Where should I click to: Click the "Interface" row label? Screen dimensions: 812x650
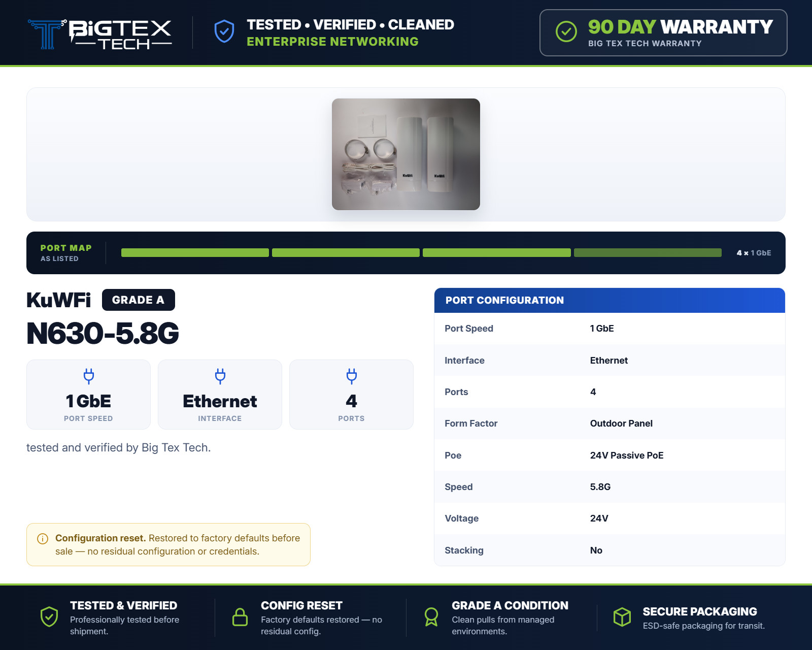pos(464,361)
